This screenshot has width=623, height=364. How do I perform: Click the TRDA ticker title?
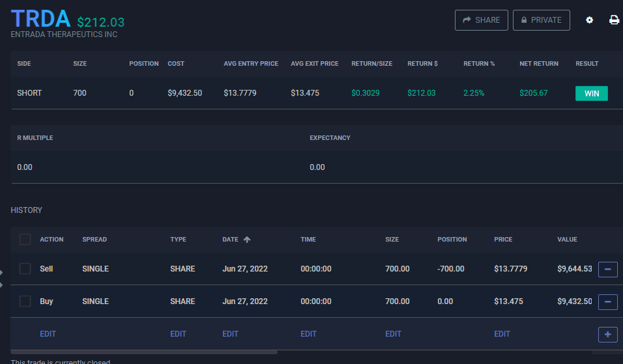click(x=41, y=19)
